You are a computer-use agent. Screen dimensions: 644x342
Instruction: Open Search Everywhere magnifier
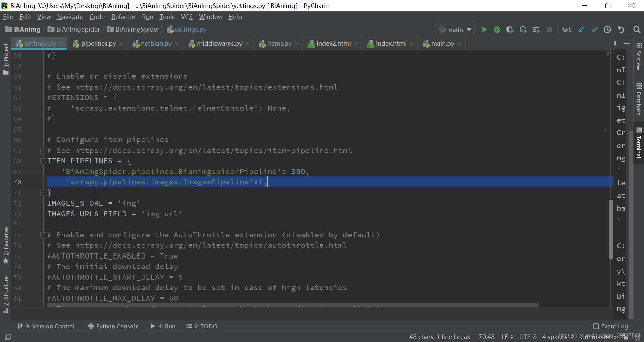click(x=637, y=30)
